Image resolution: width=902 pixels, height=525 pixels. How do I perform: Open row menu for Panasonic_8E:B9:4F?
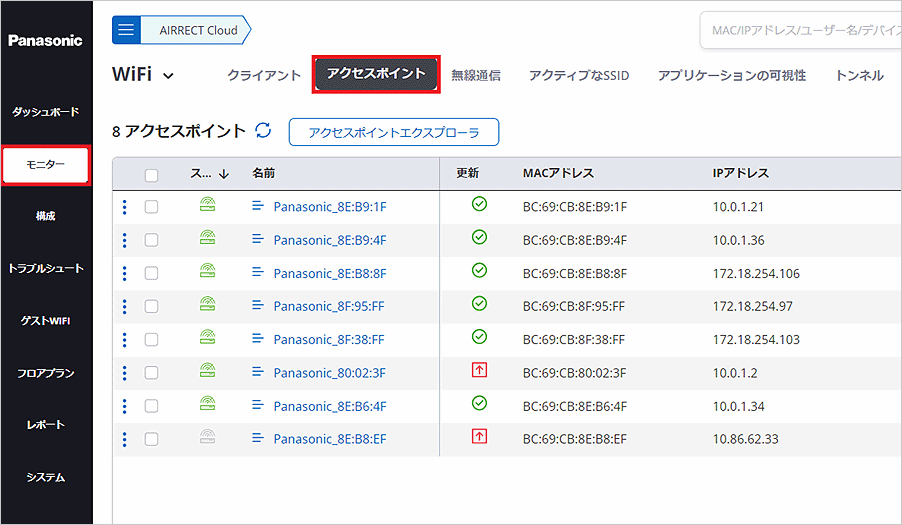click(125, 240)
